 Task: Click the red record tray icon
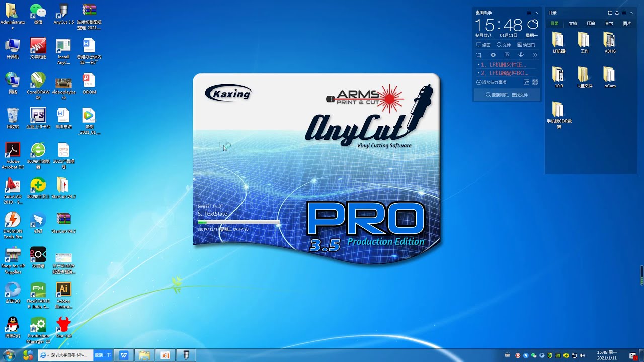(x=518, y=355)
